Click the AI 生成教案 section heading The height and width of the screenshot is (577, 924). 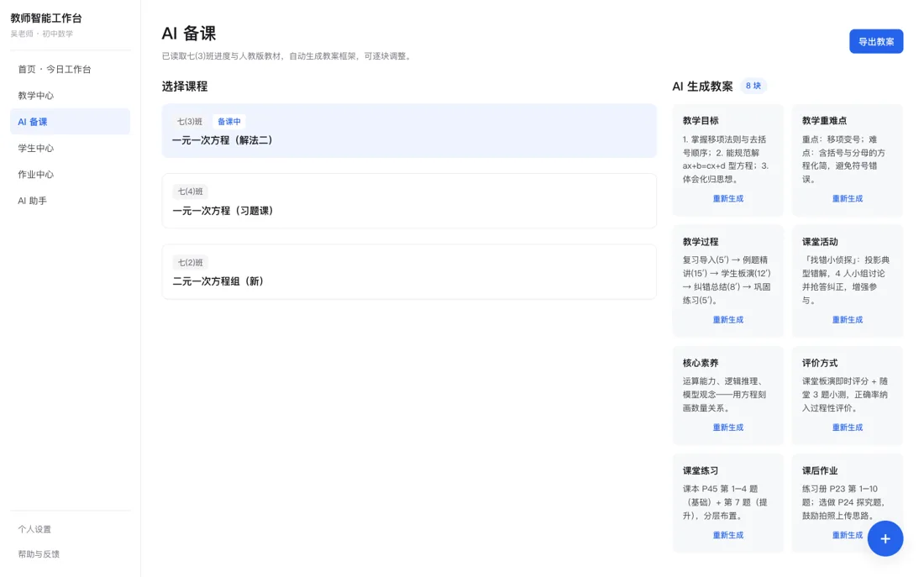pos(702,86)
